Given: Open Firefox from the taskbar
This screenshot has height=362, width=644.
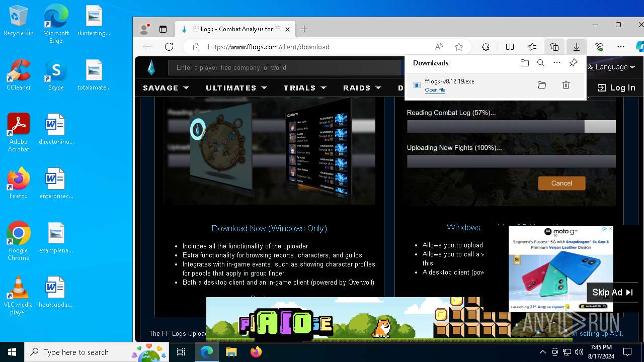Looking at the screenshot, I should (256, 352).
